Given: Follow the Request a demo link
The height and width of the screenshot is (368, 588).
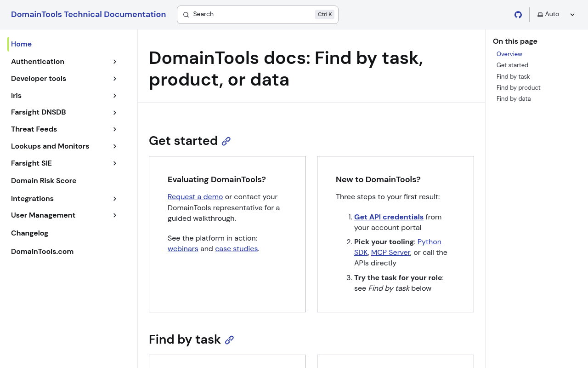Looking at the screenshot, I should click(x=195, y=197).
